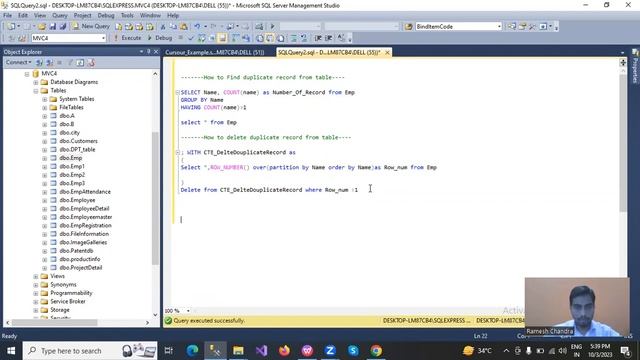This screenshot has width=640, height=360.
Task: Open the Project menu
Action: click(82, 16)
